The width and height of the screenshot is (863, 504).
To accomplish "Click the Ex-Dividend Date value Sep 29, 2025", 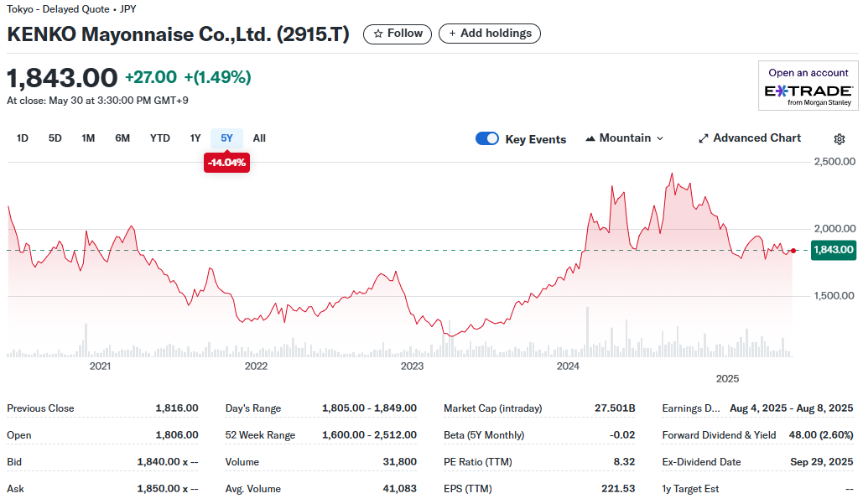I will pos(822,462).
